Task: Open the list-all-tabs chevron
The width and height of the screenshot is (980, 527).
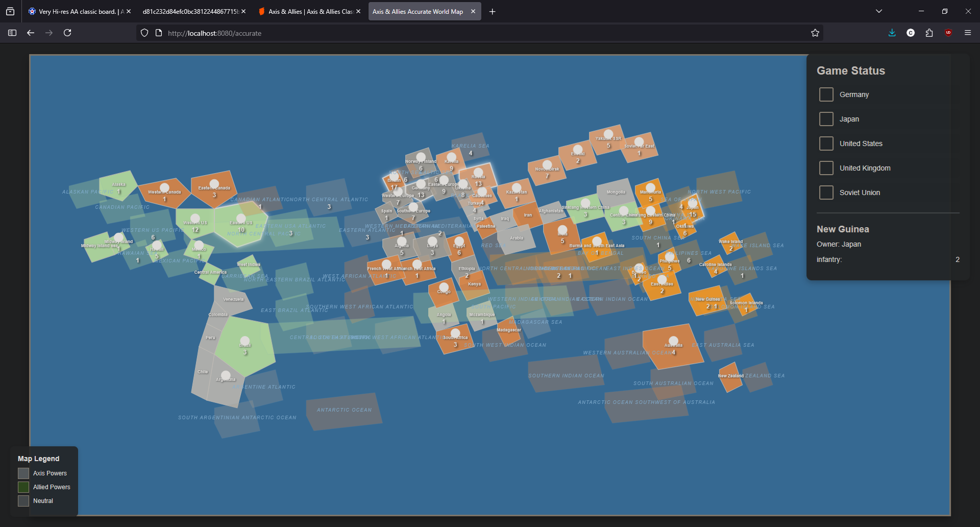Action: point(879,11)
